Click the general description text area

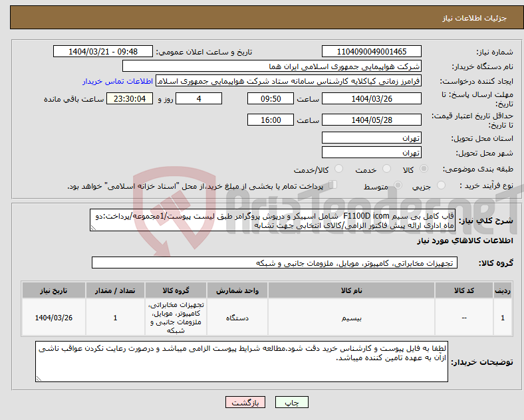273,221
